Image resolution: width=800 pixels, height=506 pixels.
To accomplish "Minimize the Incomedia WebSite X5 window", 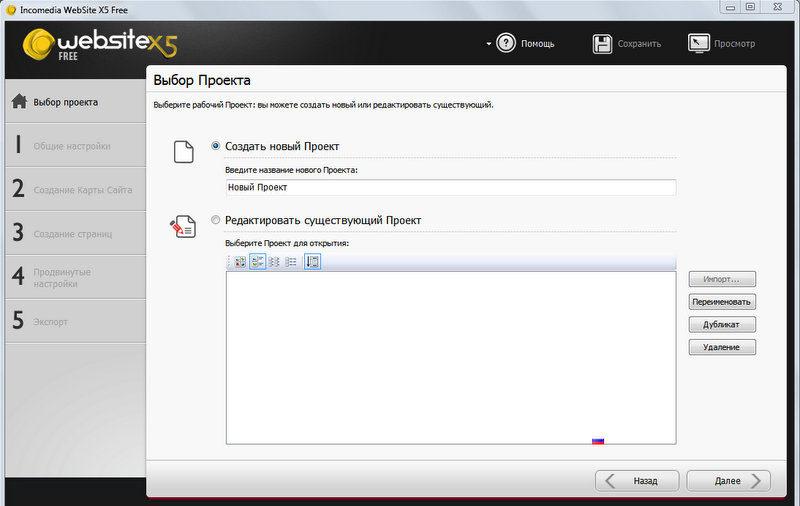I will pyautogui.click(x=731, y=7).
